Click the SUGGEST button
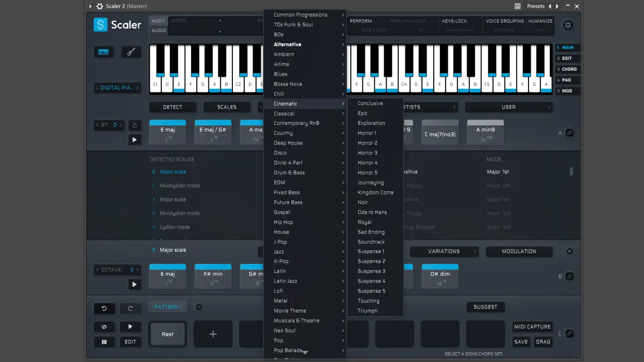The height and width of the screenshot is (362, 644). point(486,307)
